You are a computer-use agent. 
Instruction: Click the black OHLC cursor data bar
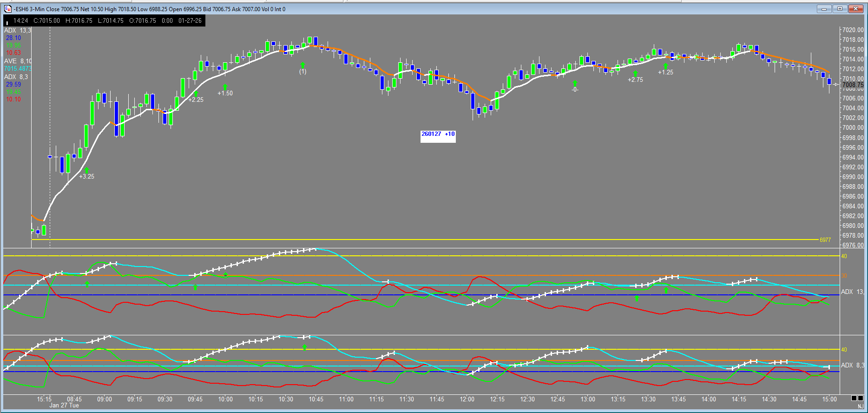pos(104,20)
